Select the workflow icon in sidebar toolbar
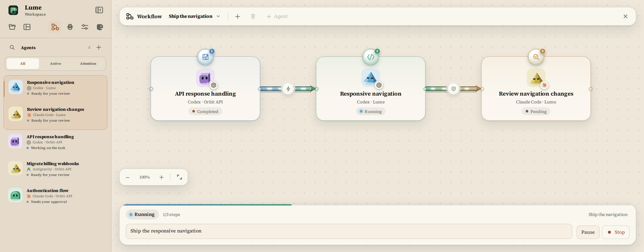 click(x=55, y=27)
